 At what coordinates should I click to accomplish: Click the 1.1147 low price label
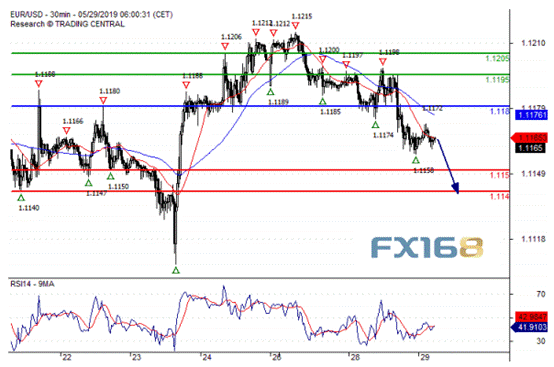[96, 193]
